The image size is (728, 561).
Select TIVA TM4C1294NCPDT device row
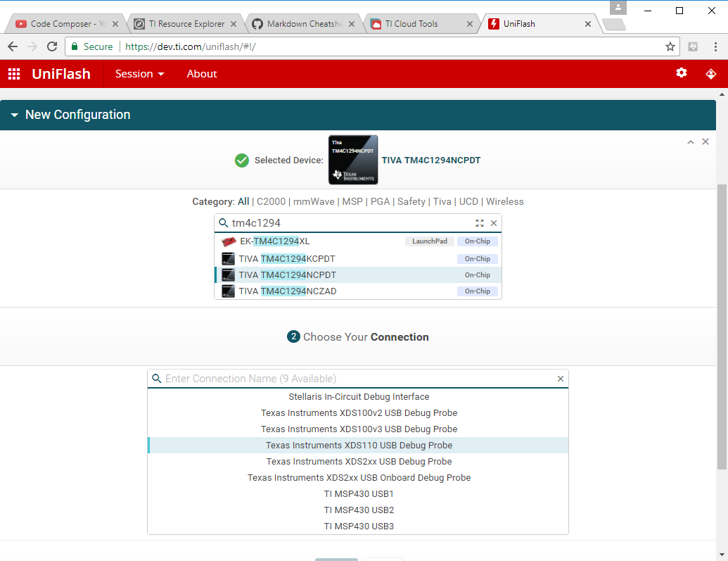(x=358, y=275)
